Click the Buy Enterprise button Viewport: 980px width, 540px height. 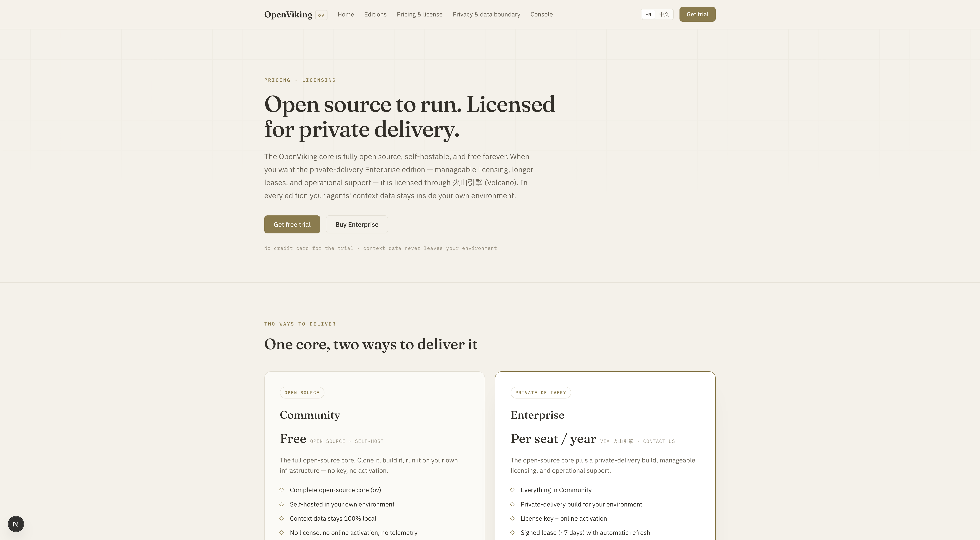357,225
